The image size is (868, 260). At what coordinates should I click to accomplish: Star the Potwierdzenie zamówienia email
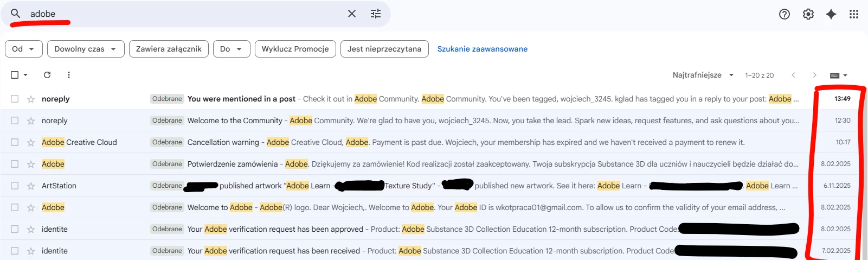(x=31, y=164)
